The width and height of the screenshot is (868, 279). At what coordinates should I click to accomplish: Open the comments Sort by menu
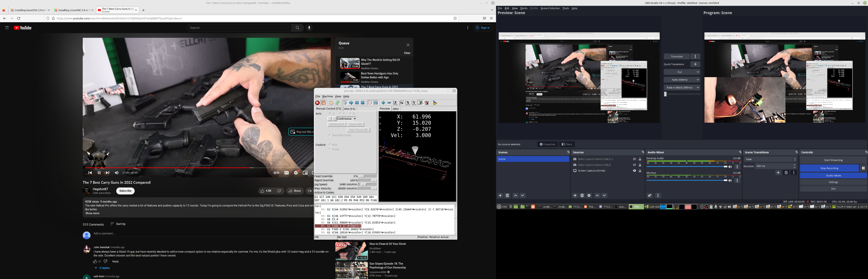(118, 224)
